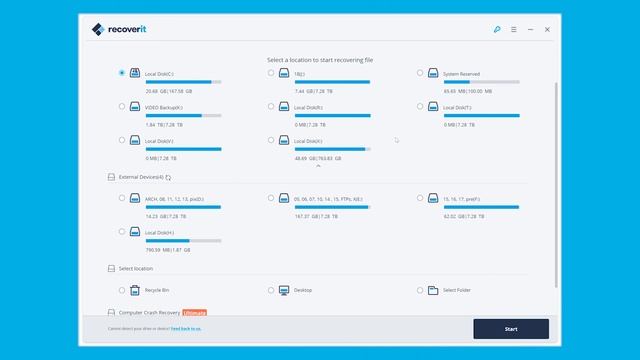The height and width of the screenshot is (360, 640).
Task: Click the FTPs external drive icon
Action: click(x=284, y=198)
